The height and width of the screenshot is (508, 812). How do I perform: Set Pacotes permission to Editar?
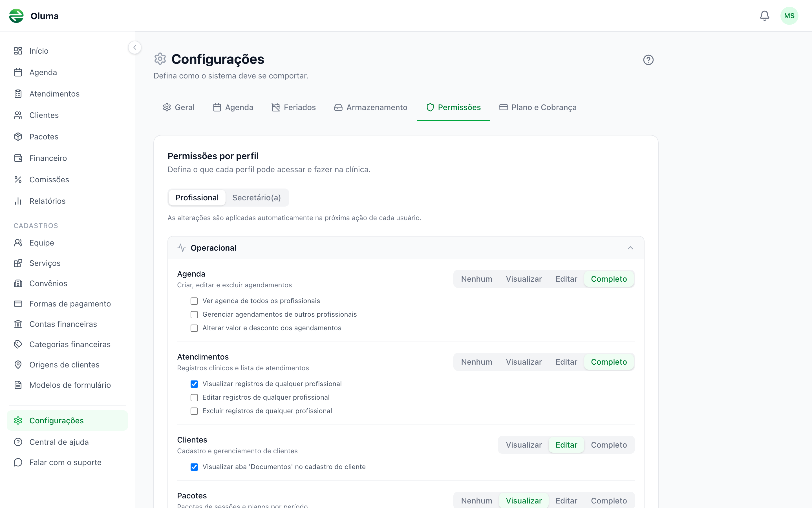566,501
